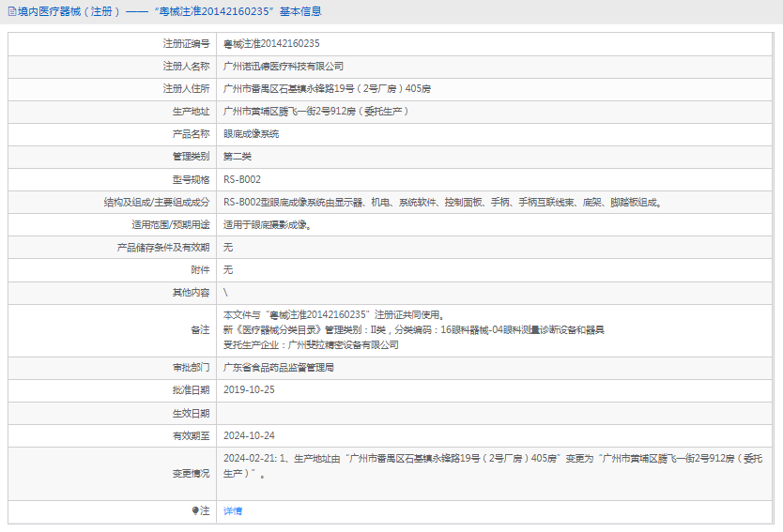Select product name 眼底成像系统
This screenshot has height=532, width=783.
[x=252, y=134]
